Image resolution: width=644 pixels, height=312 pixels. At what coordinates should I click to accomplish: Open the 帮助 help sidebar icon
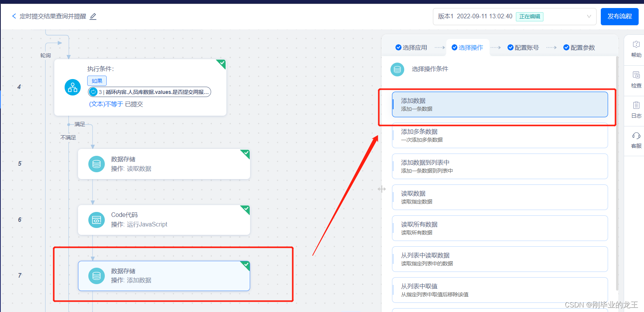click(x=636, y=49)
